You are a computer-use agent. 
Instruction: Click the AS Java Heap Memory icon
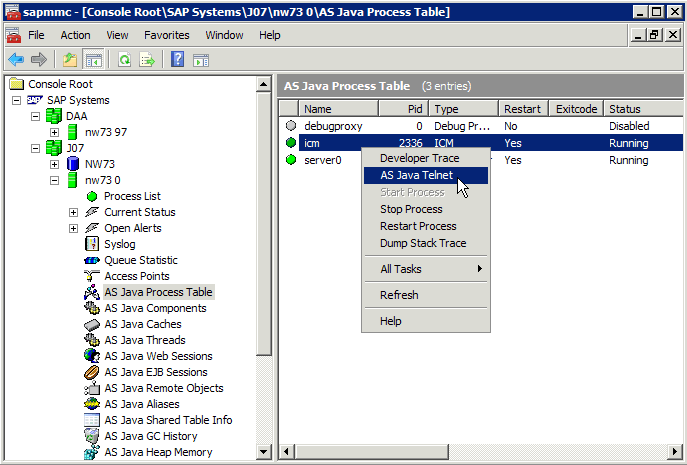tap(92, 452)
